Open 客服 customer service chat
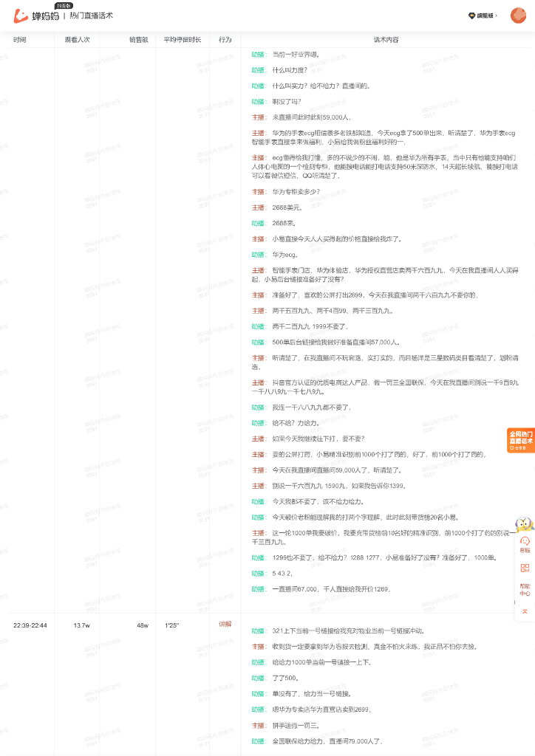The width and height of the screenshot is (535, 756). coord(525,545)
